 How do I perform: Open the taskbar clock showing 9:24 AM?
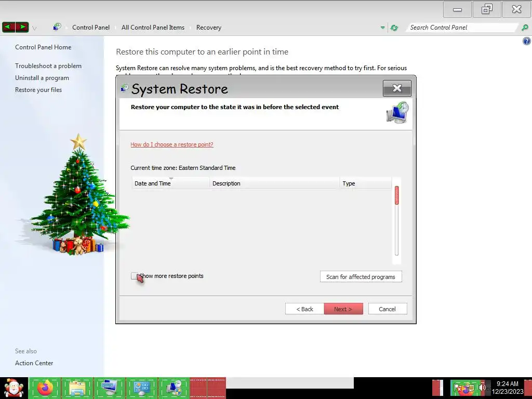coord(508,388)
